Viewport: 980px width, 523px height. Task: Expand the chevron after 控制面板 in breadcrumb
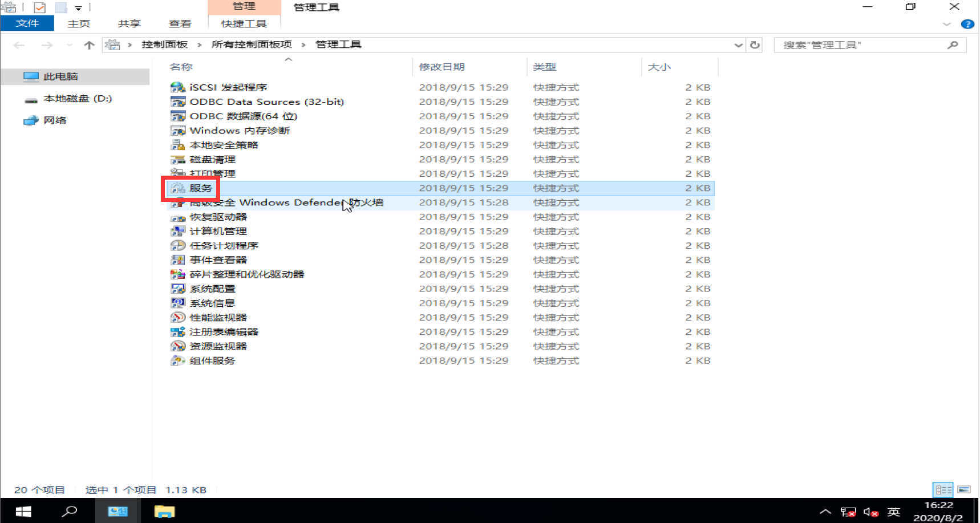[199, 44]
